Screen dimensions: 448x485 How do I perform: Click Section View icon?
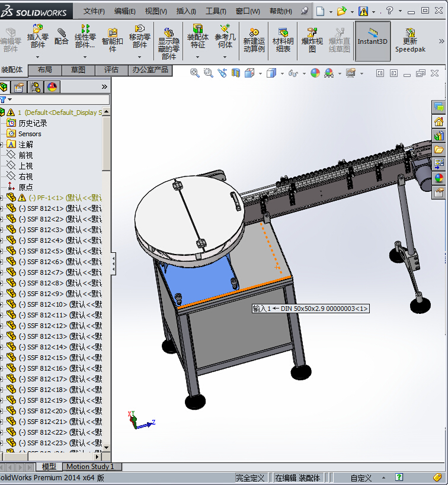pyautogui.click(x=236, y=73)
